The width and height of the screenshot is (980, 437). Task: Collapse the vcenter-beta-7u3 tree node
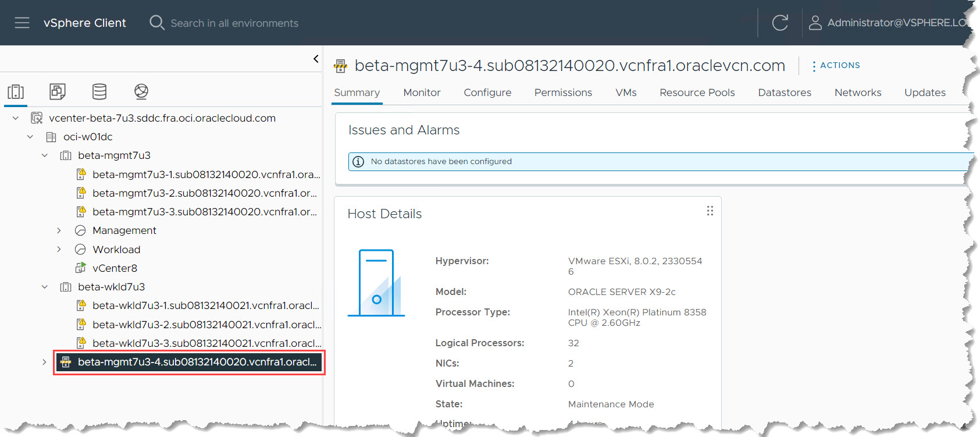coord(16,118)
